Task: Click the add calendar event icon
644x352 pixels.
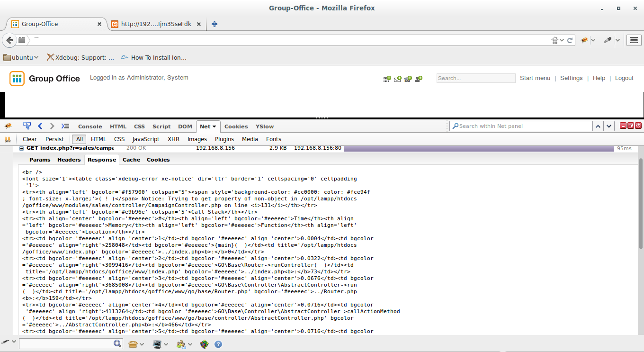Action: 387,79
